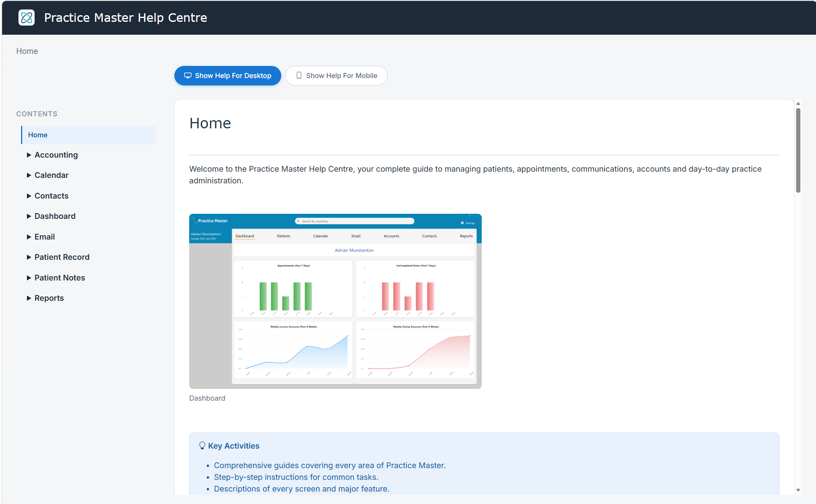Expand the Dashboard contents arrow
This screenshot has height=504, width=816.
tap(29, 216)
